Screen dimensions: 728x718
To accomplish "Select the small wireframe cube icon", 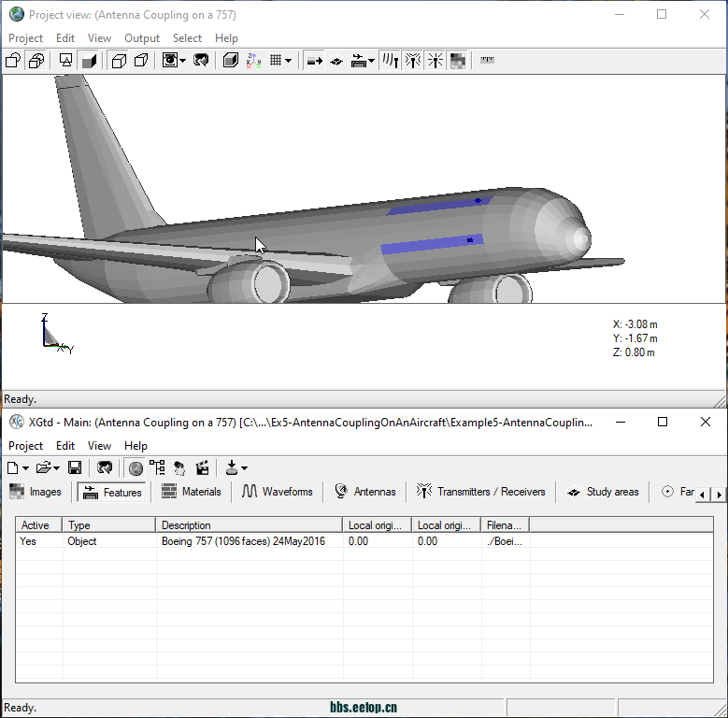I will [x=141, y=61].
